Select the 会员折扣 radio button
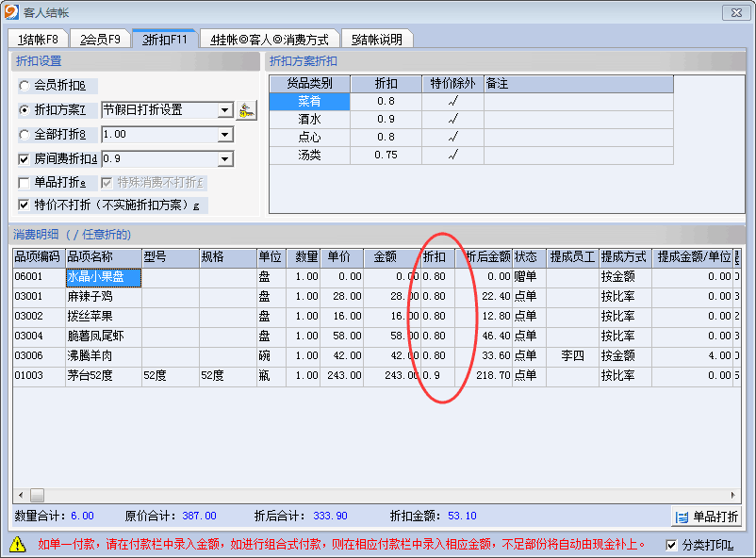 (25, 86)
